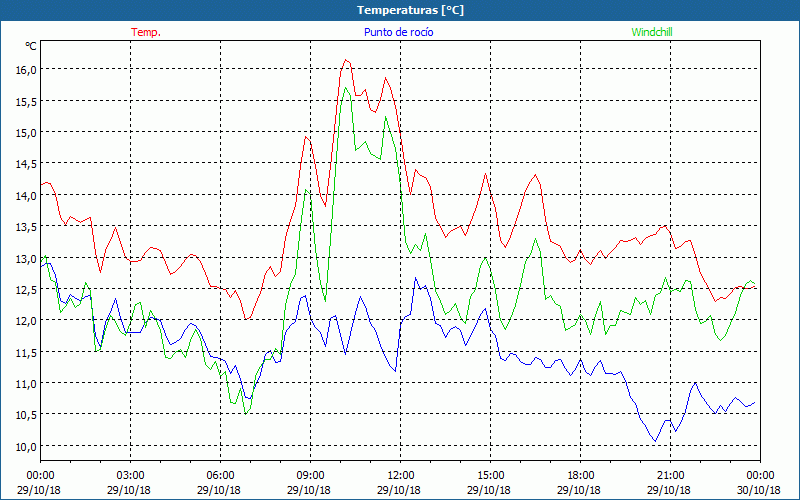Click the 11,5 y-axis value
The height and width of the screenshot is (500, 800).
pos(26,353)
